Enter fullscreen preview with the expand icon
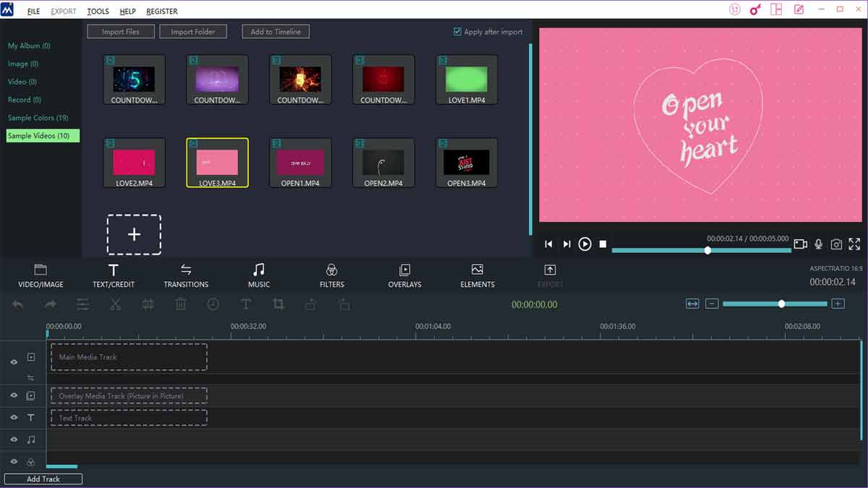Viewport: 868px width, 488px height. 854,244
